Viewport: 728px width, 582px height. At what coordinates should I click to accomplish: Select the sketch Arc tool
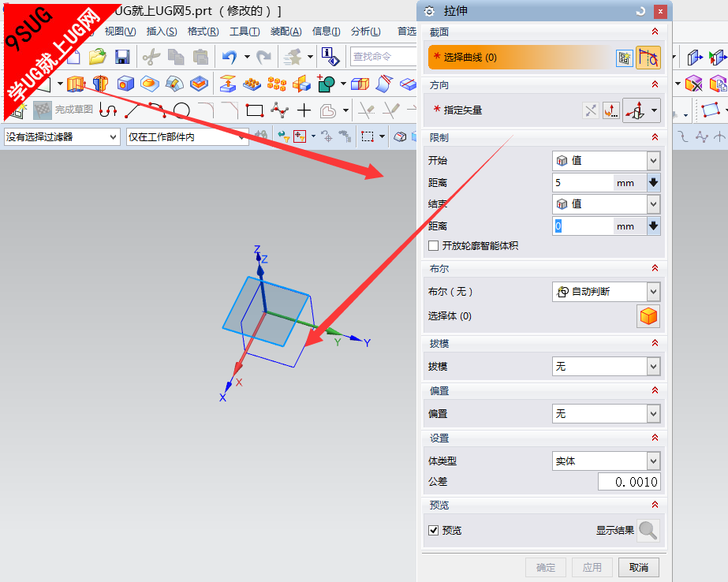click(158, 110)
